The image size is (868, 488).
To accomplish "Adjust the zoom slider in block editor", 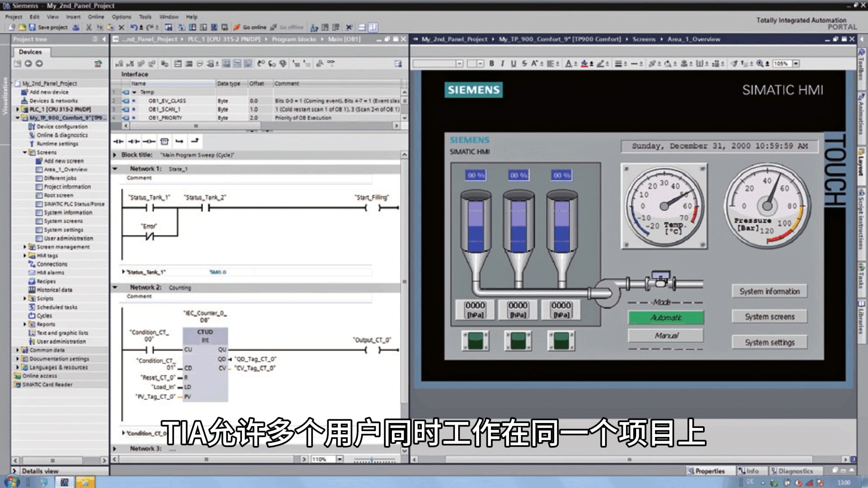I will click(373, 460).
